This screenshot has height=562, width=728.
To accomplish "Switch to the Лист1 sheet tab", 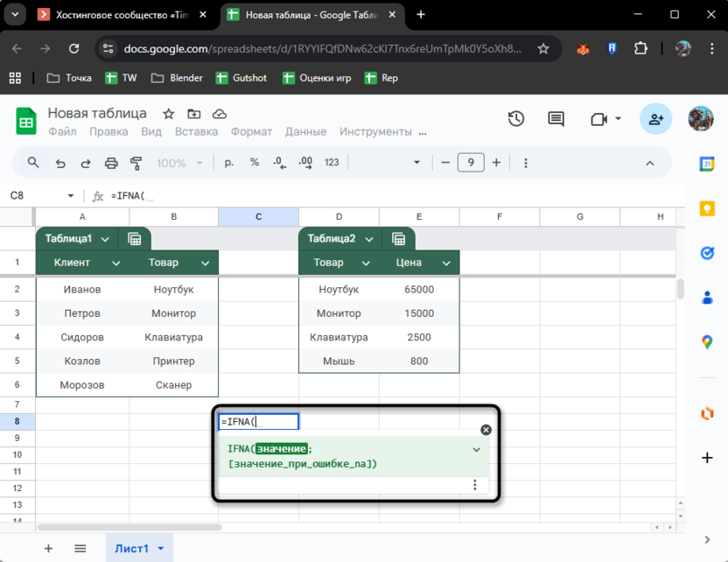I will tap(131, 548).
